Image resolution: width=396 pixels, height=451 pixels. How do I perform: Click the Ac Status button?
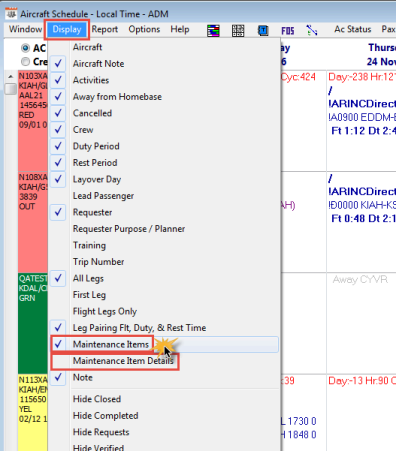pyautogui.click(x=353, y=29)
